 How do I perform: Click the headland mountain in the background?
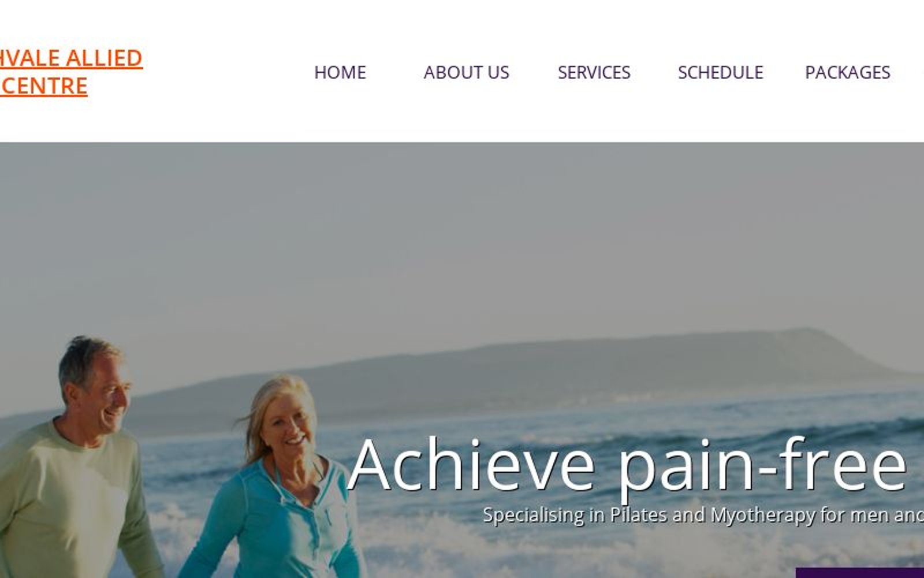[x=577, y=364]
